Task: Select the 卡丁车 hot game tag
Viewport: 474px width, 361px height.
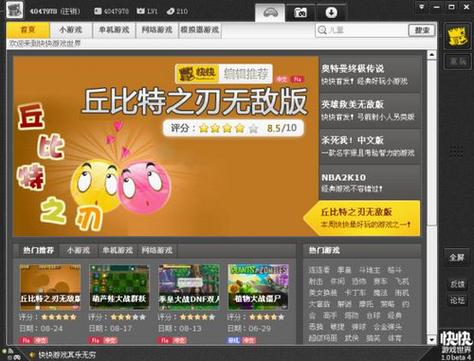Action: click(355, 293)
